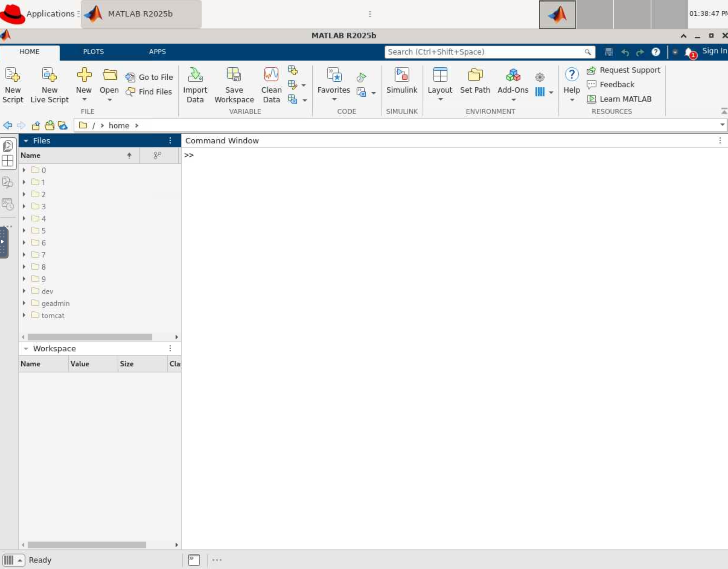Open the Layout dropdown

pyautogui.click(x=440, y=99)
